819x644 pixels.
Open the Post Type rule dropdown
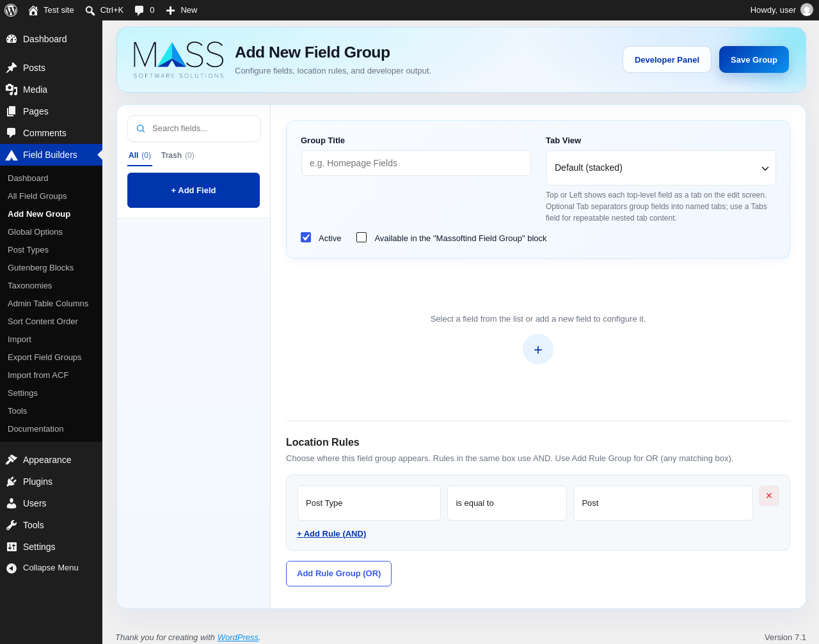[x=369, y=503]
